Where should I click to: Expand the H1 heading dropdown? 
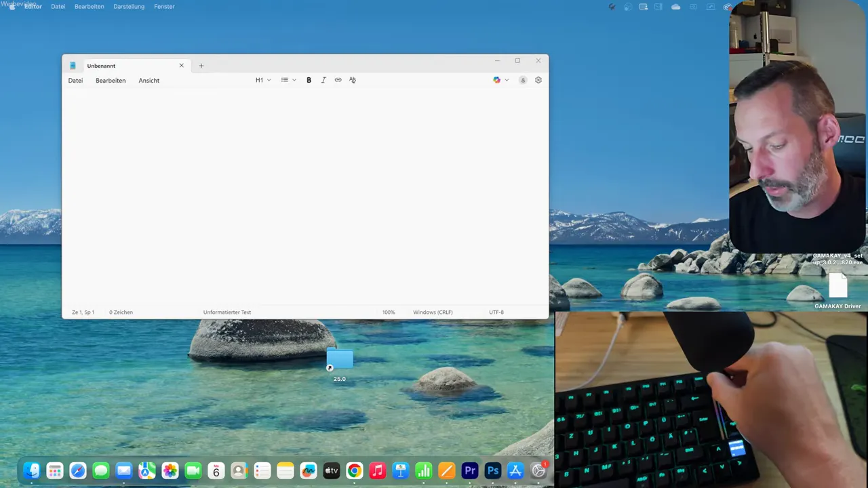point(263,80)
